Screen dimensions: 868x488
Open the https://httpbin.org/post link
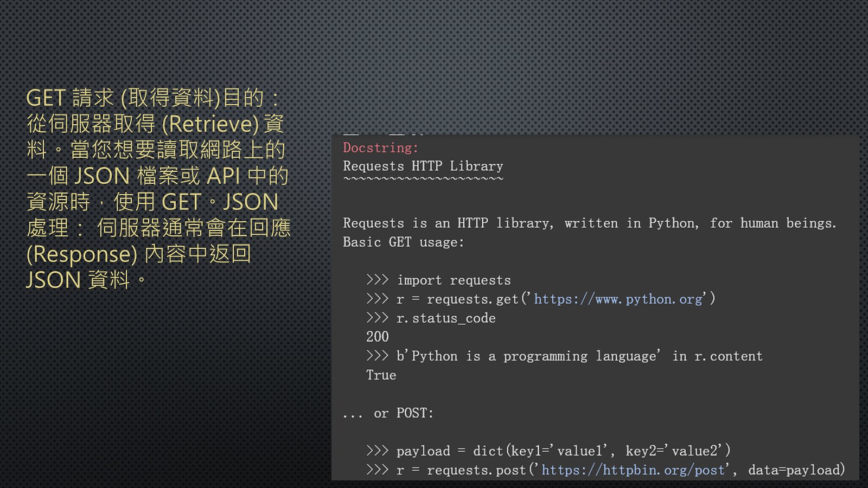point(633,470)
